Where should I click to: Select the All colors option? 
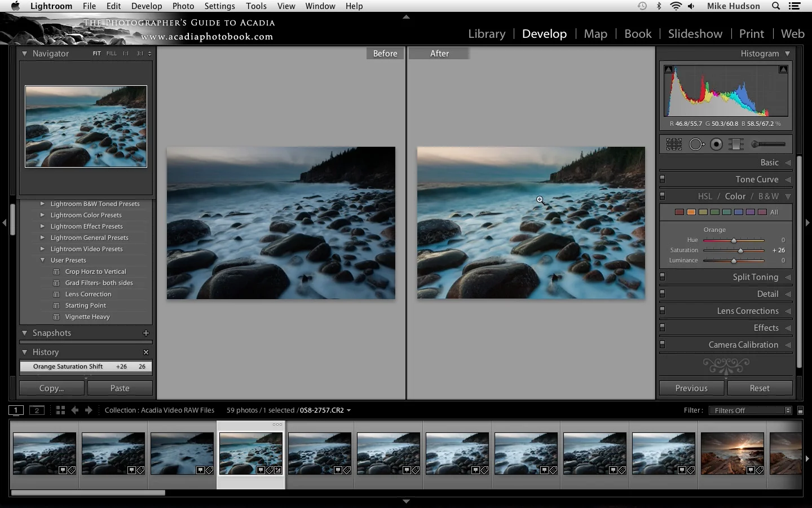pos(774,212)
